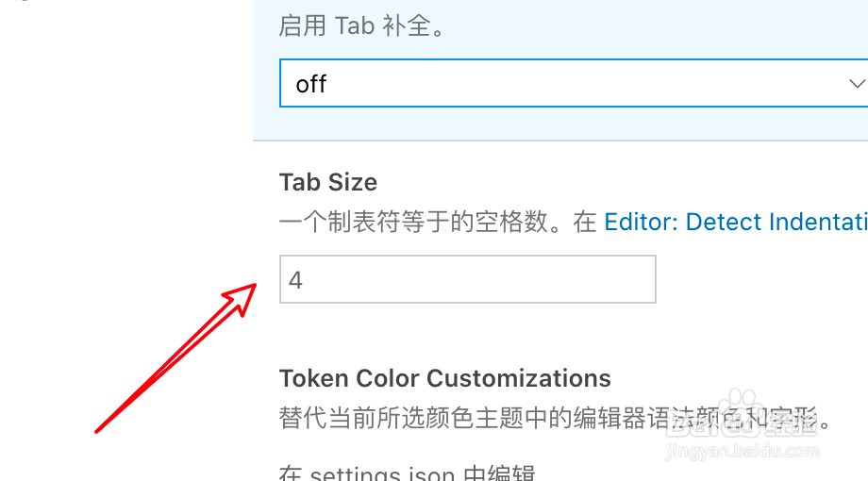Click the divider below the Tab completion block
The height and width of the screenshot is (481, 868).
[x=560, y=141]
